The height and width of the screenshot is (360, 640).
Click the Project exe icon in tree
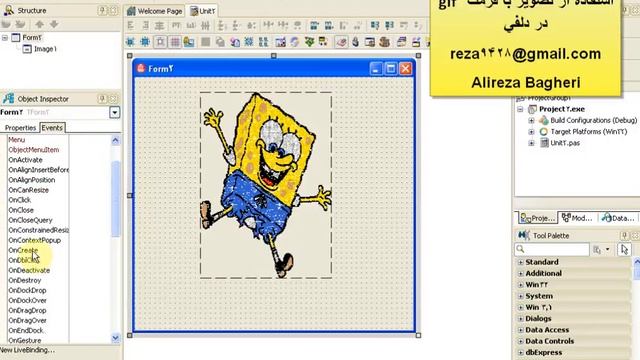532,109
